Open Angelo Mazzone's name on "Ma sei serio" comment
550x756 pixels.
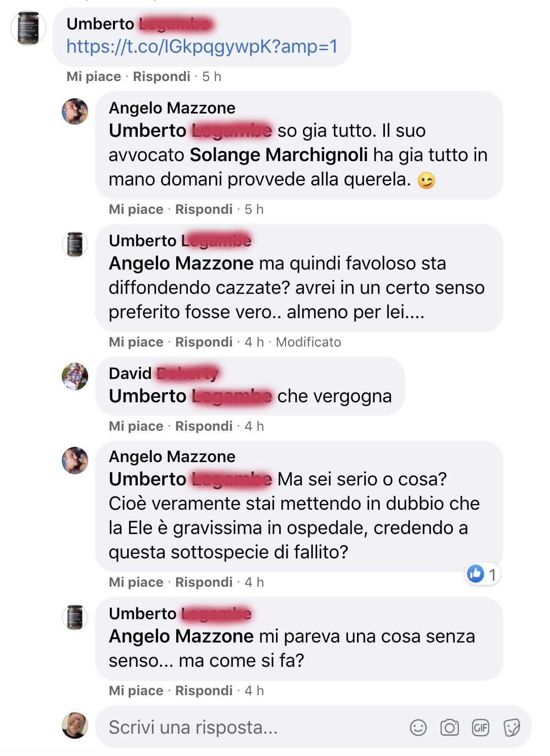point(172,457)
